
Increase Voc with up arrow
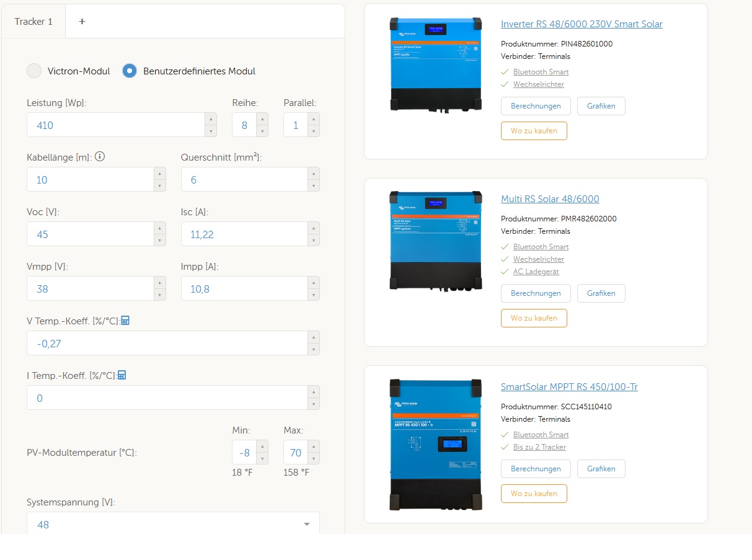tap(160, 228)
